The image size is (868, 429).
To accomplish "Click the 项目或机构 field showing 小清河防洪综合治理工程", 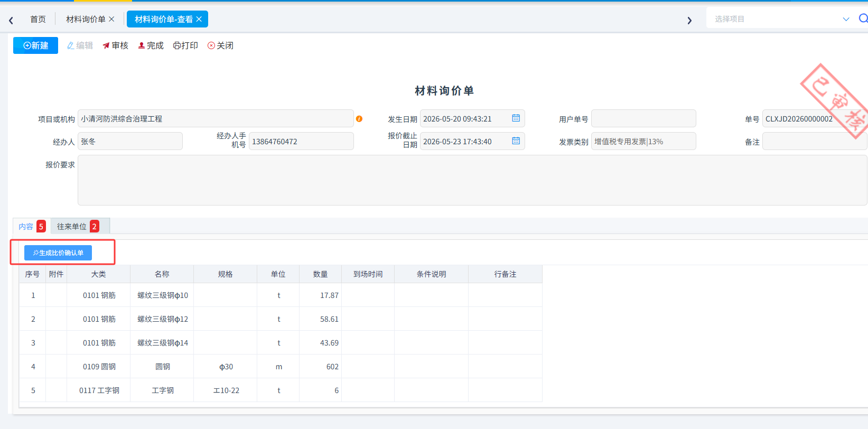I will point(216,118).
